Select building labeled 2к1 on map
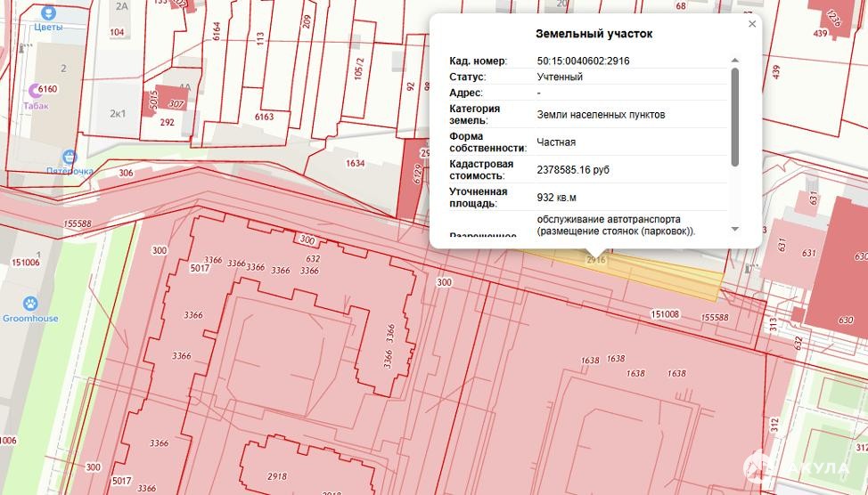This screenshot has width=868, height=495. coord(118,114)
